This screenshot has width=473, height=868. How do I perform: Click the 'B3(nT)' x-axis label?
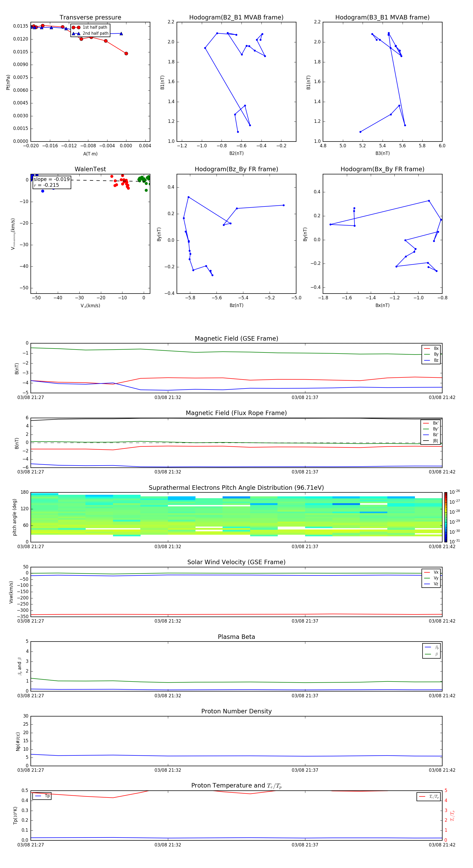point(382,153)
